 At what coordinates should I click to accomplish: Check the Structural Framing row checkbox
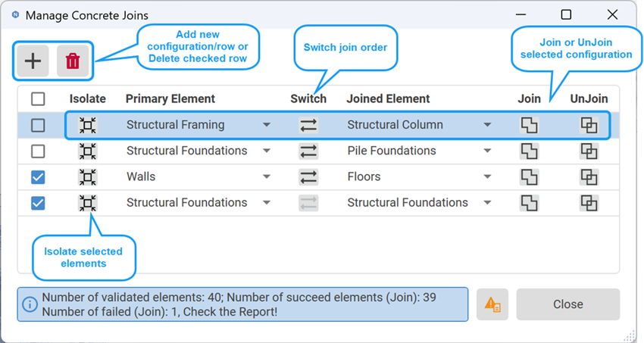[38, 125]
